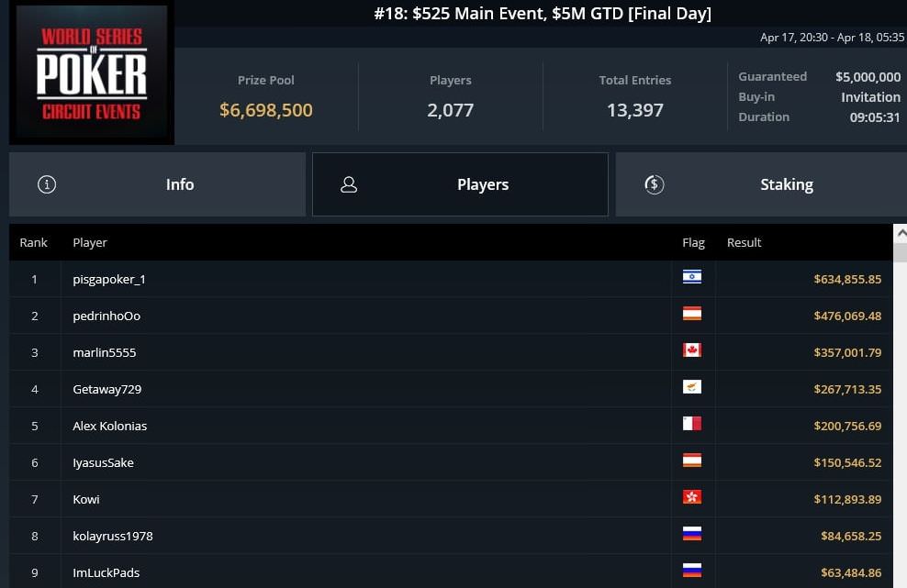The image size is (907, 588).
Task: Click the Malta flag for Alex Kolonias
Action: click(x=692, y=424)
